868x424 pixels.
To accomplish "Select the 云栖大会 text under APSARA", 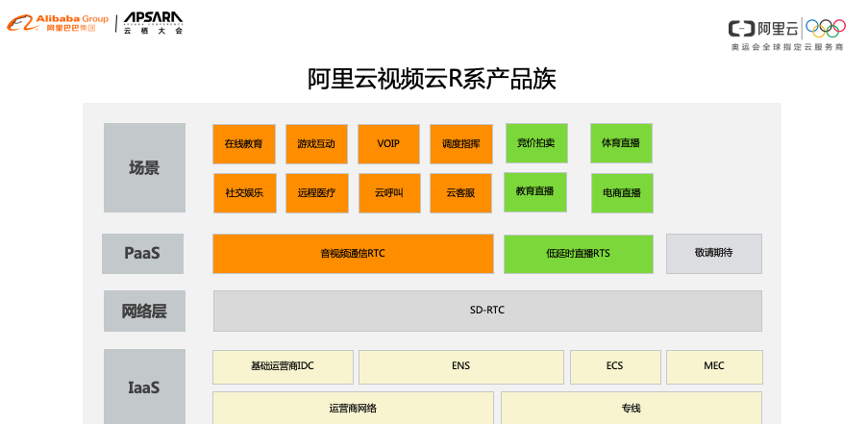I will click(x=153, y=32).
